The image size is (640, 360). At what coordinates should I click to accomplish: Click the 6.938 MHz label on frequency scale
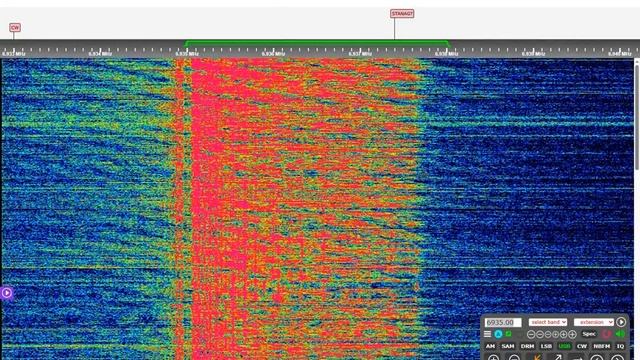446,53
